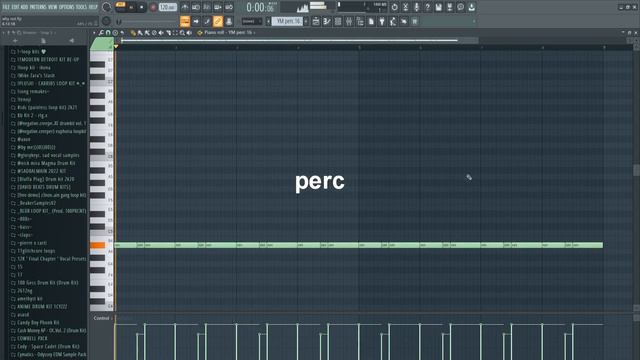Click the undo history refresh icon
Image resolution: width=640 pixels, height=360 pixels.
point(394,7)
